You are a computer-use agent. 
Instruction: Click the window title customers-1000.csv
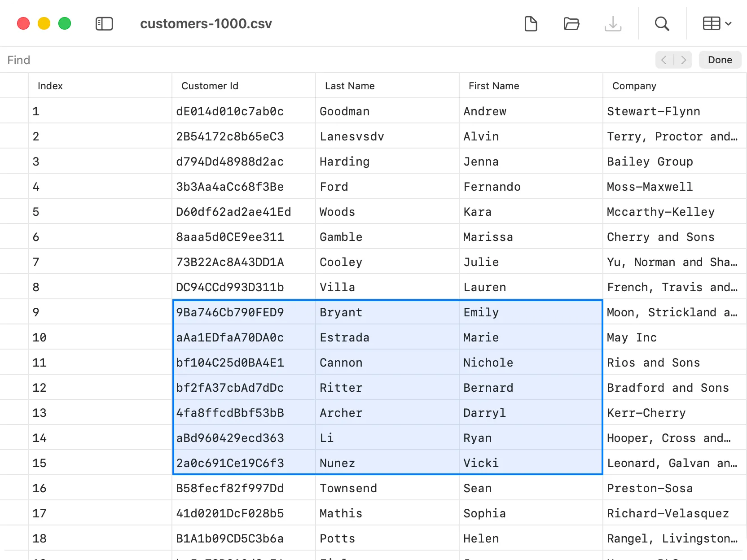(x=206, y=24)
